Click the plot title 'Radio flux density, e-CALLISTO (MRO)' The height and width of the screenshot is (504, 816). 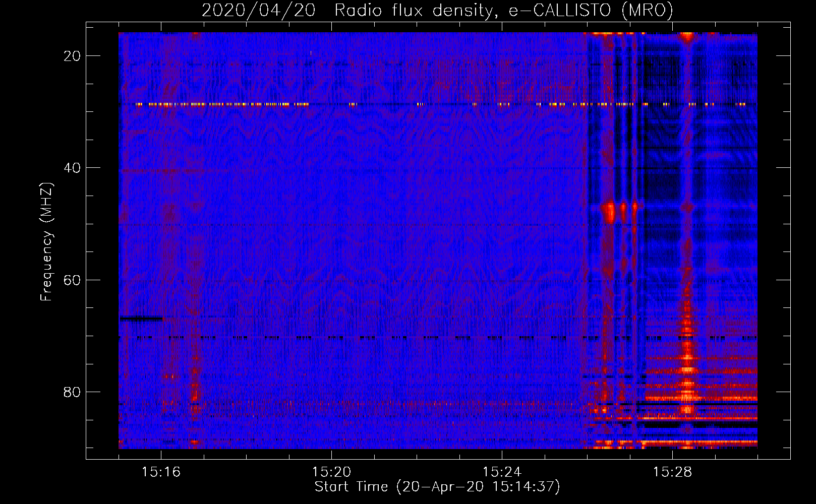(503, 11)
